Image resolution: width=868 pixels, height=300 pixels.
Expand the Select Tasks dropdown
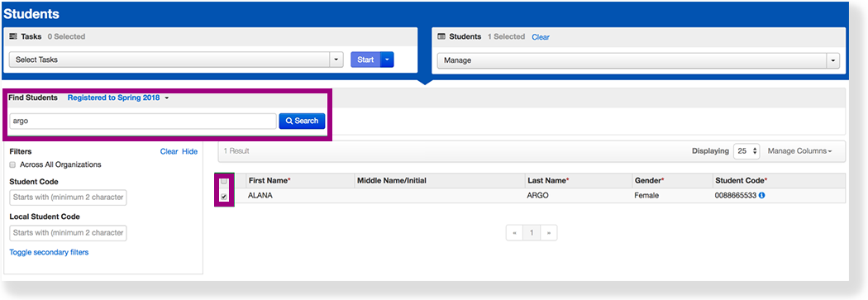pos(177,60)
